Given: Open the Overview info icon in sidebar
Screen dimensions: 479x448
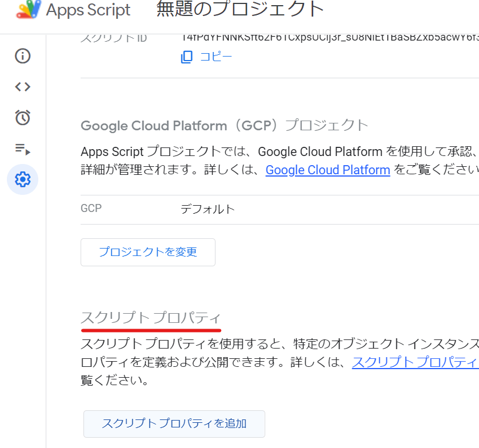Looking at the screenshot, I should pos(23,56).
